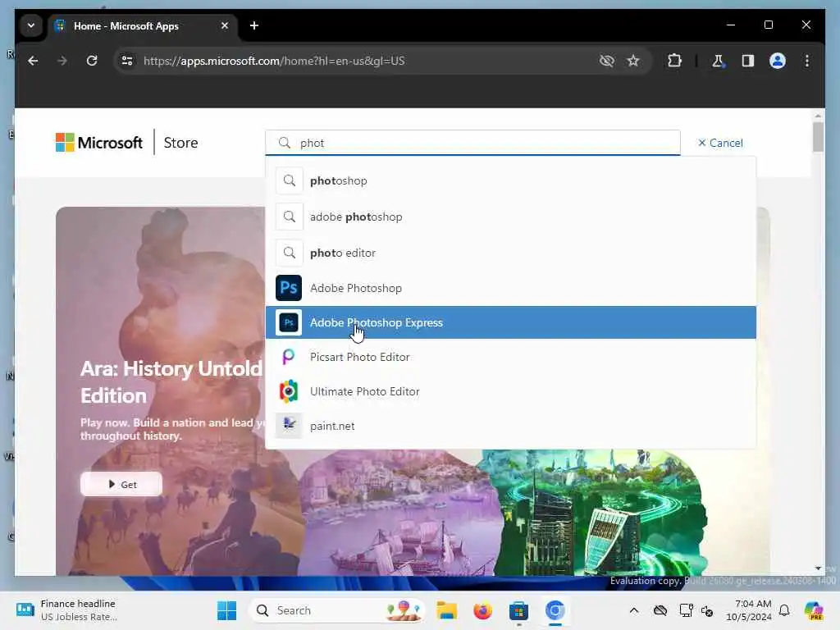Select paint.net suggestion
Image resolution: width=840 pixels, height=630 pixels.
click(510, 426)
